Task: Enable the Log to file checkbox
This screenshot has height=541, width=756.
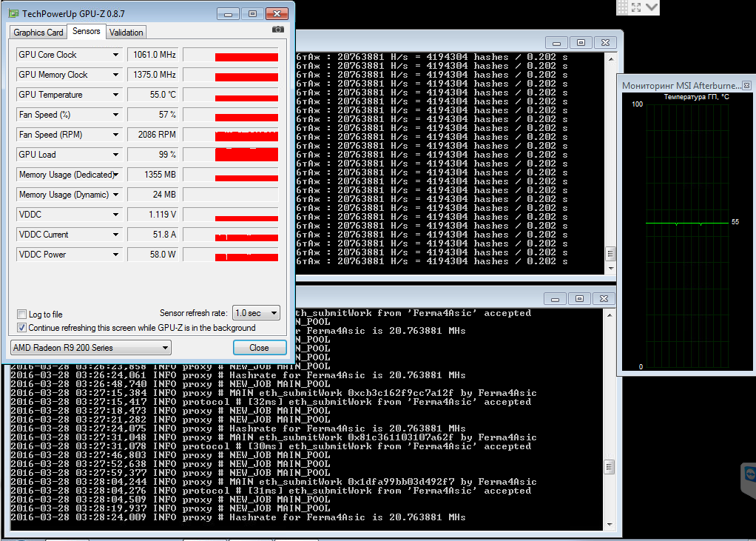Action: pos(21,315)
